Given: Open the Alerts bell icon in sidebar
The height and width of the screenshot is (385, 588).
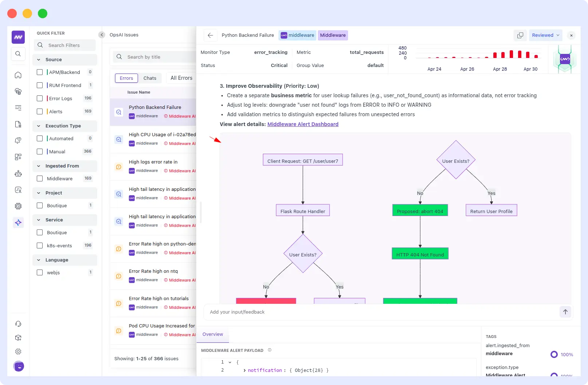Looking at the screenshot, I should pos(18,141).
